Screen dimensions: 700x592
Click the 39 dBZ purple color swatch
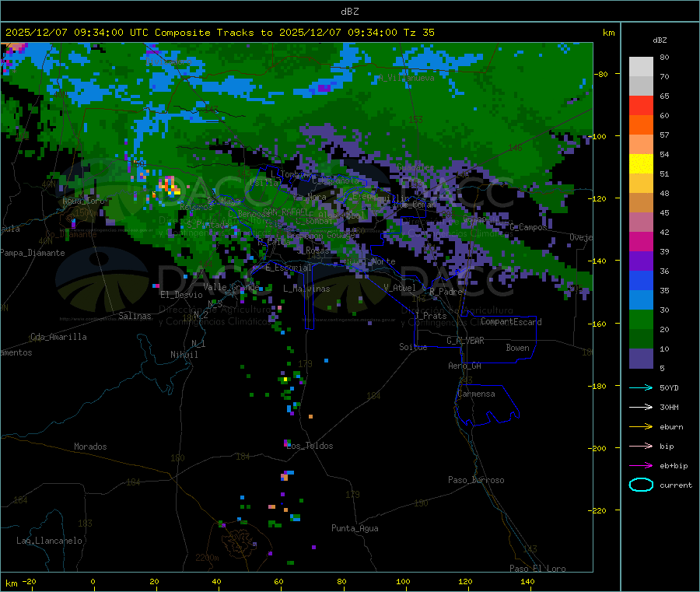(x=641, y=261)
